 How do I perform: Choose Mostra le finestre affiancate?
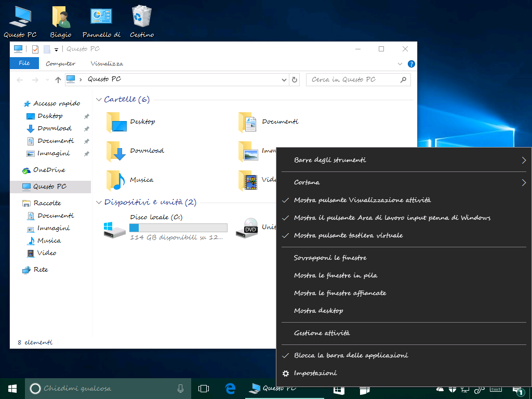click(x=404, y=293)
